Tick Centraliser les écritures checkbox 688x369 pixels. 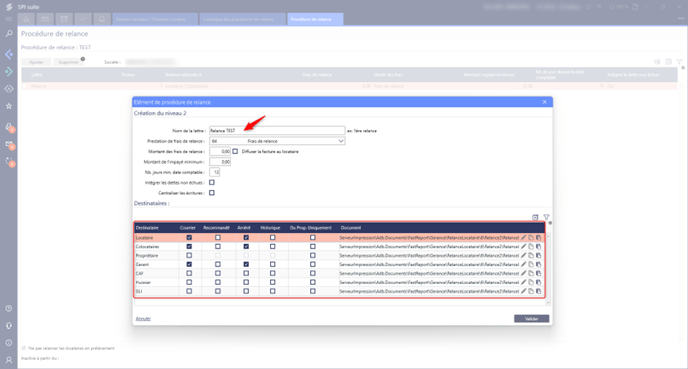pyautogui.click(x=212, y=193)
